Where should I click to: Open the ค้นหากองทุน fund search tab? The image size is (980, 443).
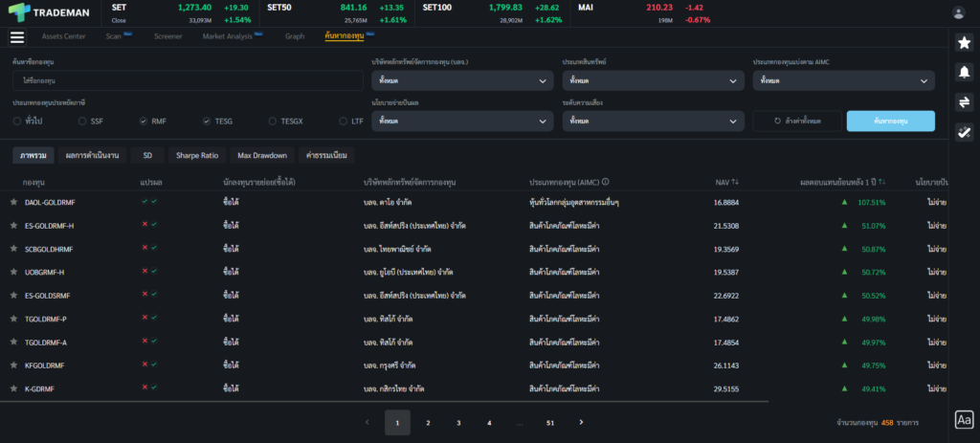(x=345, y=36)
